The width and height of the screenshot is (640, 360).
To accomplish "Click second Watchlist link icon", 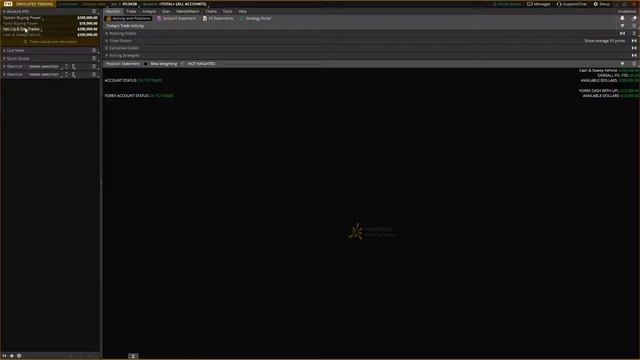I will tap(74, 75).
